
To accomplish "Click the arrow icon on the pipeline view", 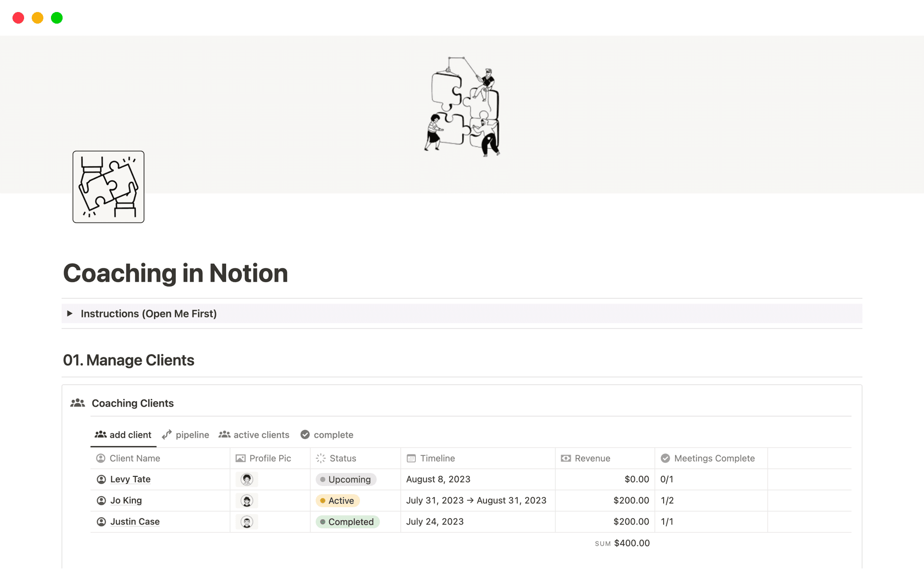I will click(x=167, y=434).
